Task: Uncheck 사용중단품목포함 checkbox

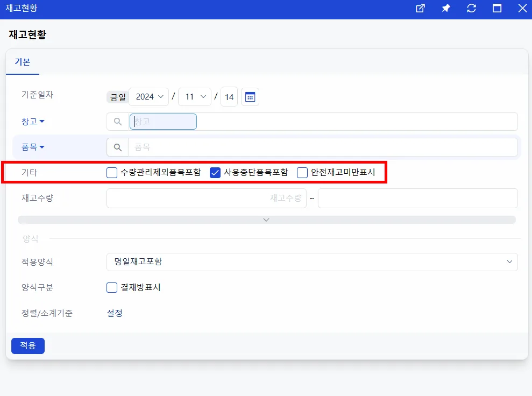Action: click(x=215, y=173)
